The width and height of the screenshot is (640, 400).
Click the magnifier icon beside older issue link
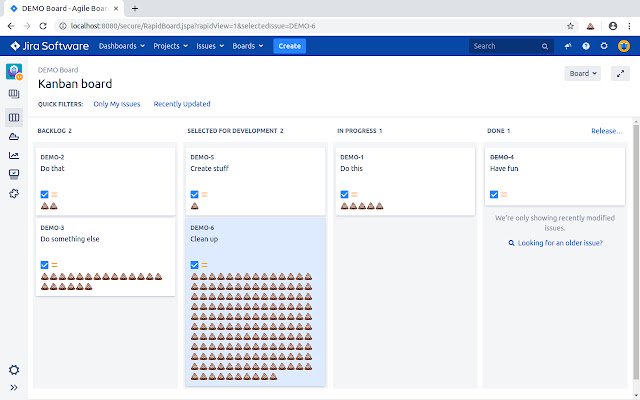(511, 243)
